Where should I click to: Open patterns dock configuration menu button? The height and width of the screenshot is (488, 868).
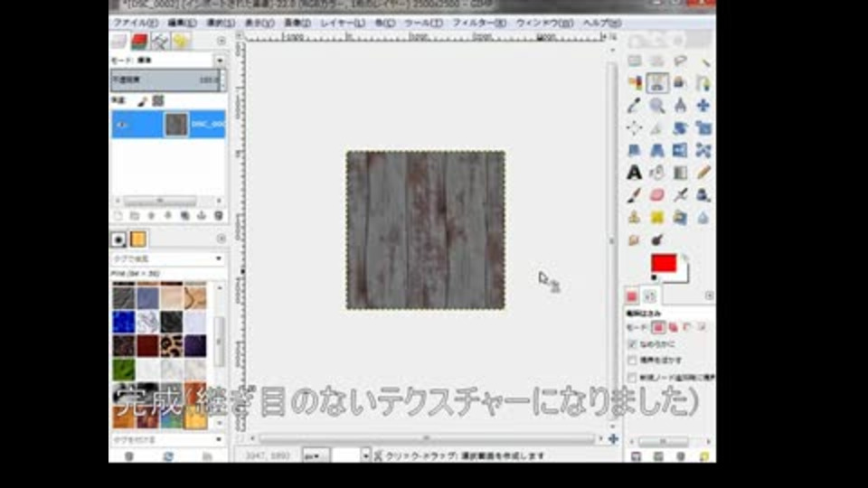tap(222, 239)
